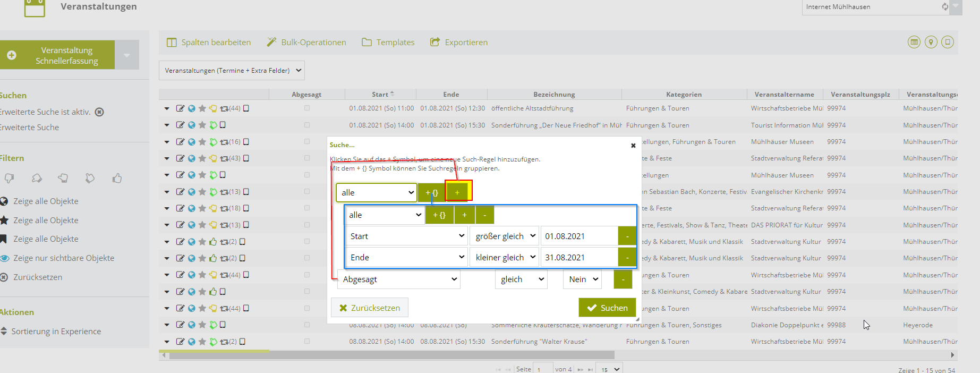Open the outer 'alle' match dropdown in Suche

pyautogui.click(x=377, y=192)
